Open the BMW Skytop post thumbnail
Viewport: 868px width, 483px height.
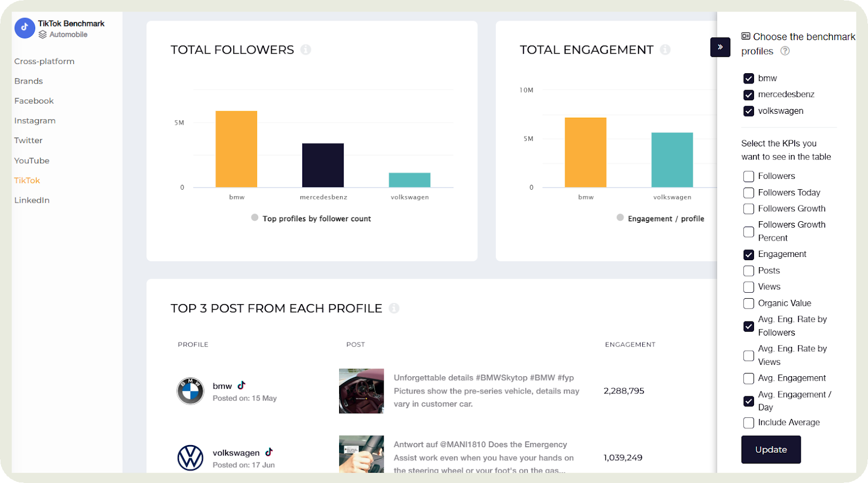361,391
